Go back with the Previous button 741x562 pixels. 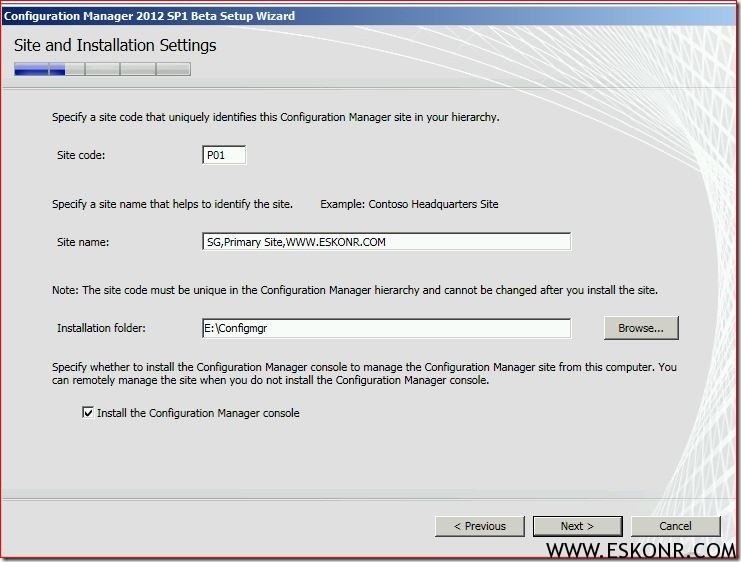tap(480, 526)
